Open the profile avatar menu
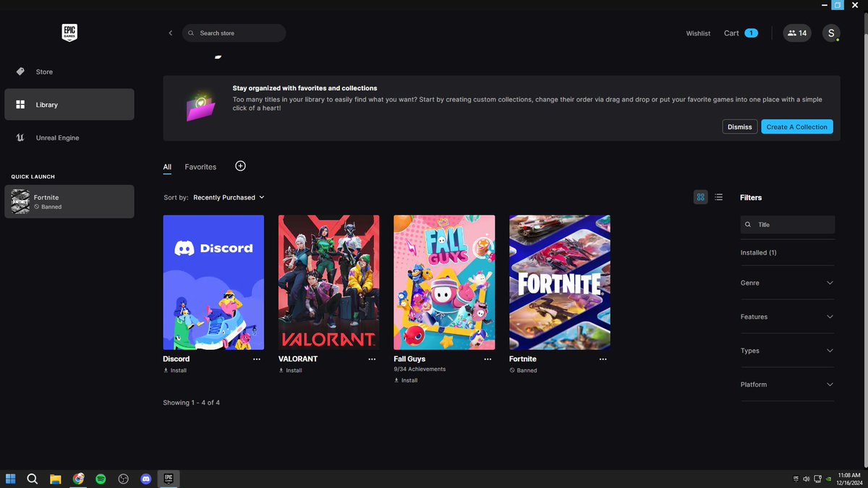 click(x=831, y=33)
